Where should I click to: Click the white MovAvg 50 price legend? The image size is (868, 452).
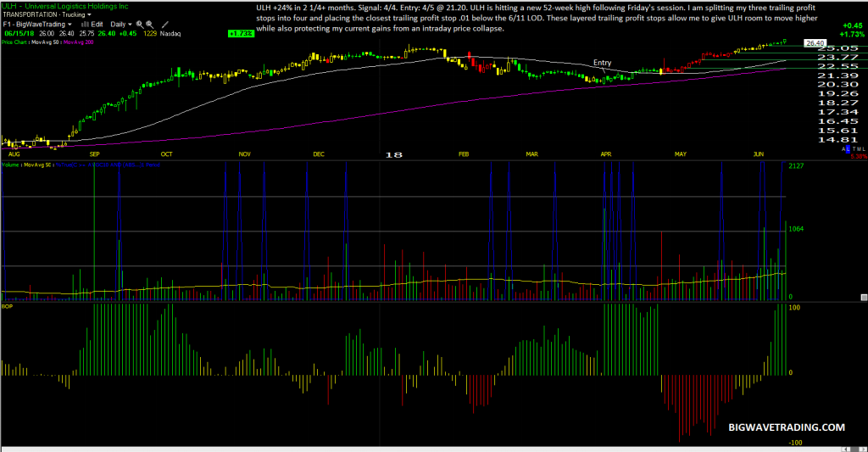click(x=45, y=42)
